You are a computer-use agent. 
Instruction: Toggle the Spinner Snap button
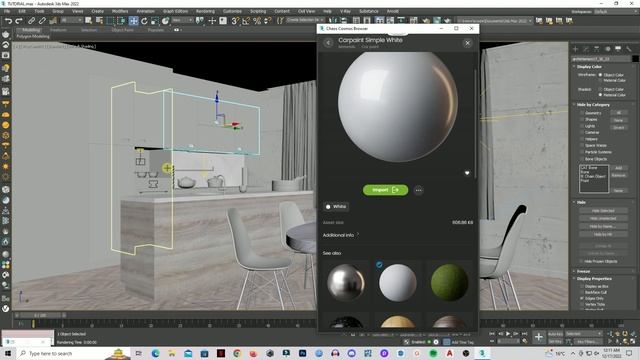tap(268, 20)
